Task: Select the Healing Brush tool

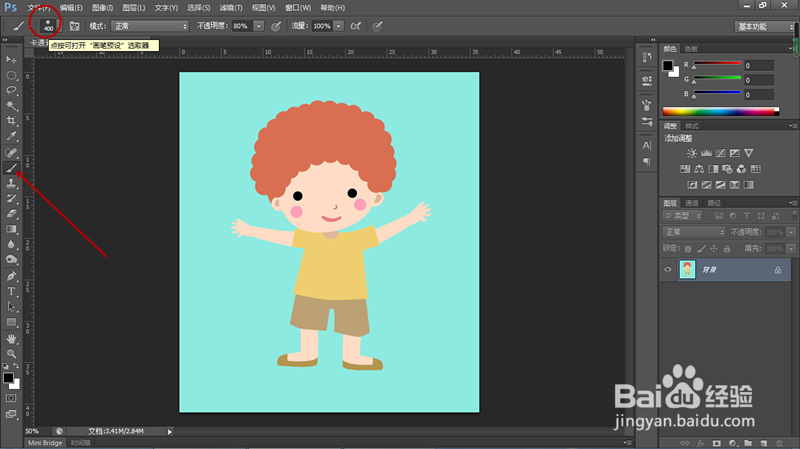Action: click(x=11, y=152)
